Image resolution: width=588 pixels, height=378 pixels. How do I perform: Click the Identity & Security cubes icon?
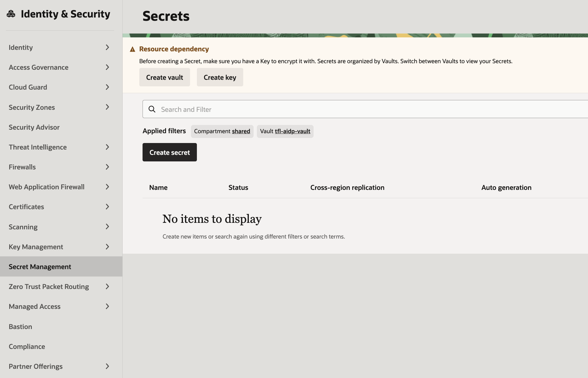(x=11, y=14)
